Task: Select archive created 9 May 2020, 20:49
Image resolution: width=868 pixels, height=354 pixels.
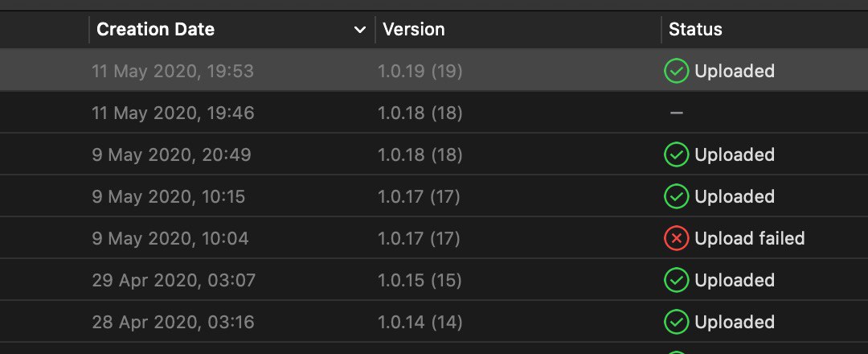Action: (171, 154)
